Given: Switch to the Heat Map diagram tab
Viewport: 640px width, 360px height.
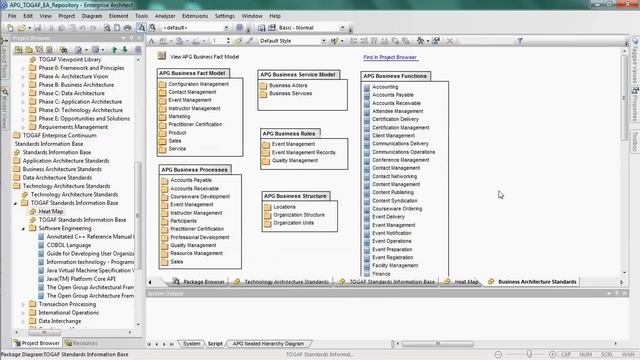Looking at the screenshot, I should point(462,282).
